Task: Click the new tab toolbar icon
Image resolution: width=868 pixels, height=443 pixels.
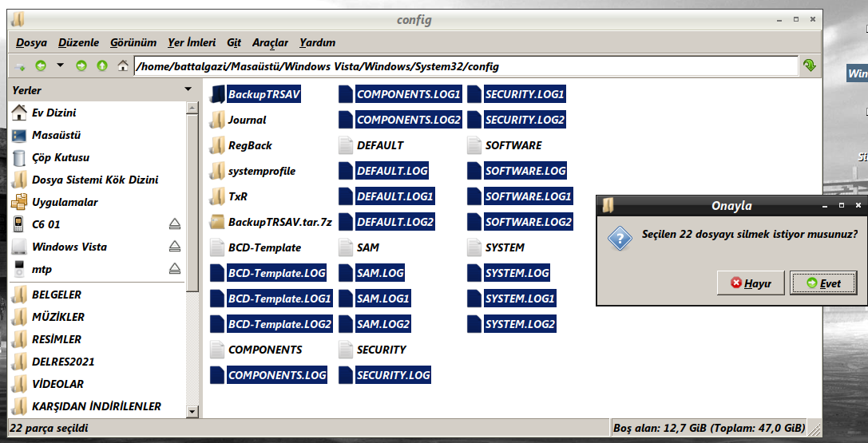Action: (x=19, y=66)
